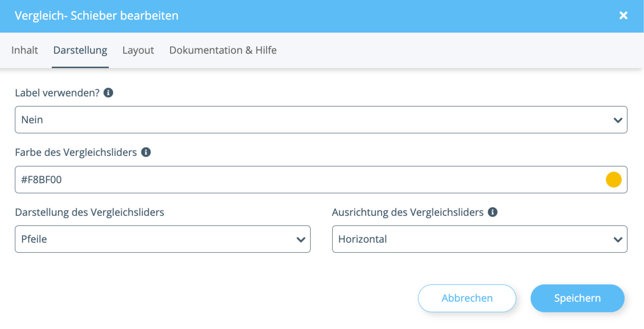Viewport: 644px width, 329px height.
Task: Open the yellow color swatch picker
Action: (614, 180)
